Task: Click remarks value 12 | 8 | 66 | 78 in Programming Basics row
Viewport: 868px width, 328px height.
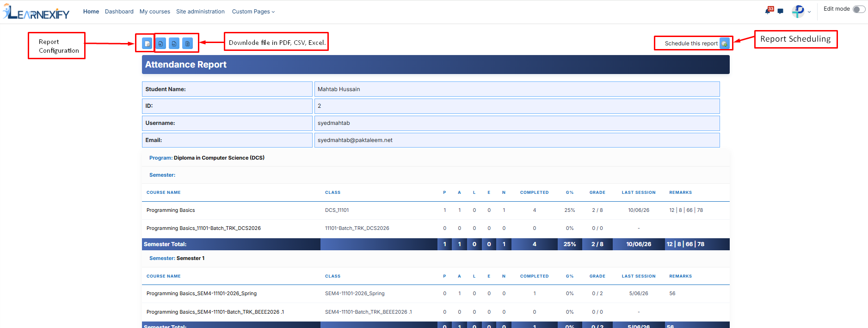Action: (x=686, y=210)
